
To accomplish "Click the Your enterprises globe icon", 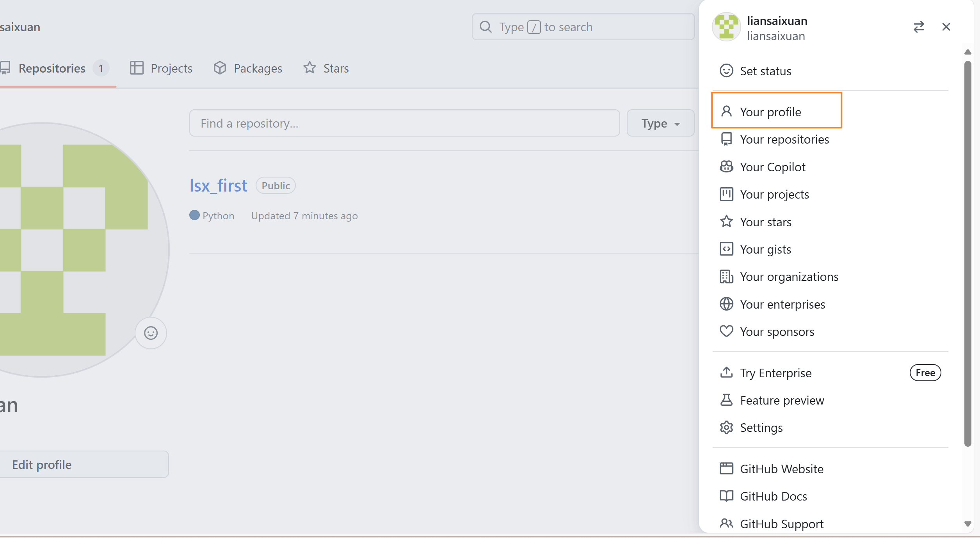I will (x=726, y=304).
